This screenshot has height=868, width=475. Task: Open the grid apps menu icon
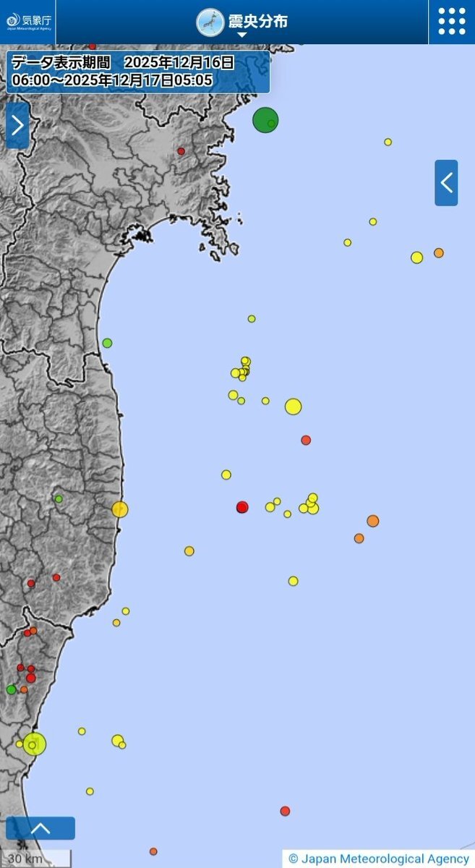point(452,22)
